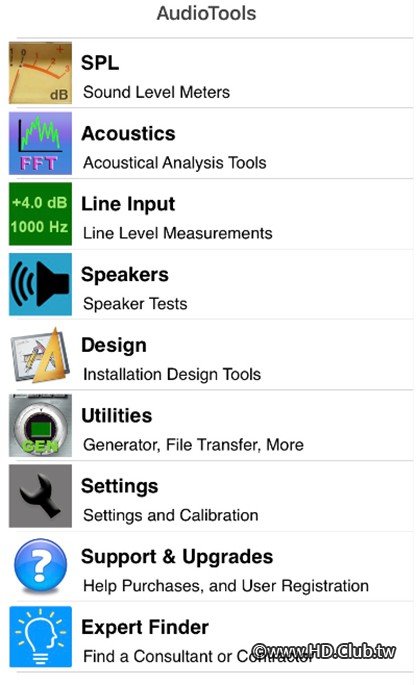Tap the Utilities GEN icon
Image resolution: width=418 pixels, height=685 pixels.
pyautogui.click(x=40, y=426)
